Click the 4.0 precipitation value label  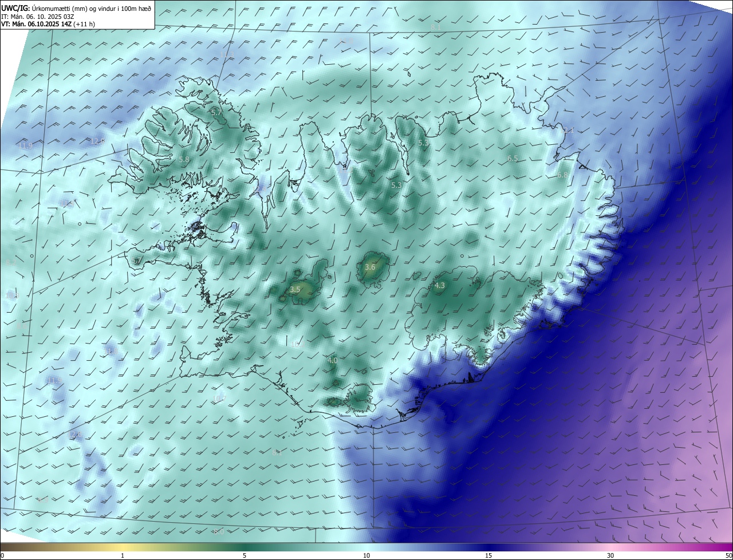pos(332,361)
